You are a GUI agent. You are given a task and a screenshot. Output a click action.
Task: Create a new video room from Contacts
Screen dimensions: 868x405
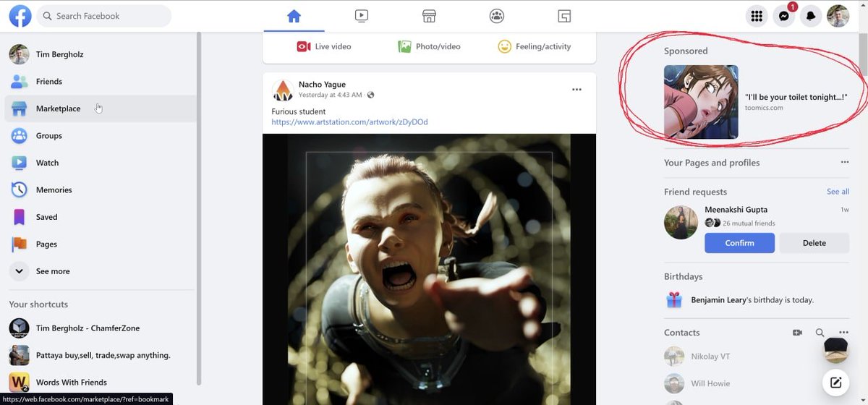click(x=797, y=333)
